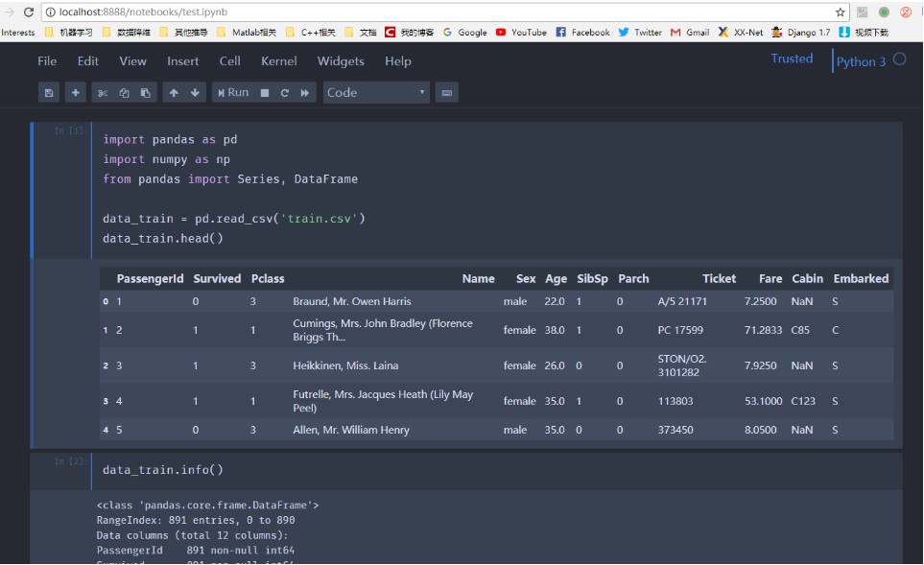
Task: Open the Twitter bookmark
Action: coord(640,33)
